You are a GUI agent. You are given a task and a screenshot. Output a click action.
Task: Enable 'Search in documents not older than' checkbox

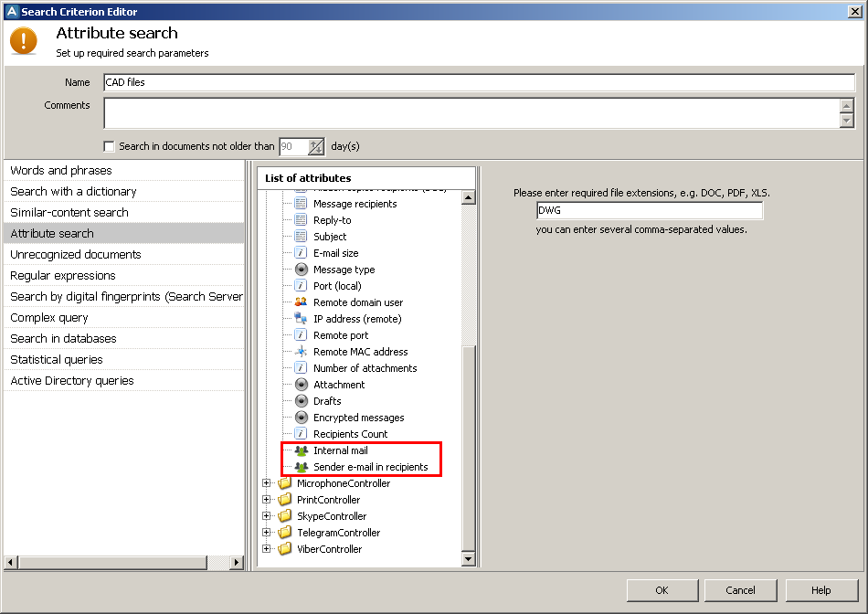click(x=109, y=146)
